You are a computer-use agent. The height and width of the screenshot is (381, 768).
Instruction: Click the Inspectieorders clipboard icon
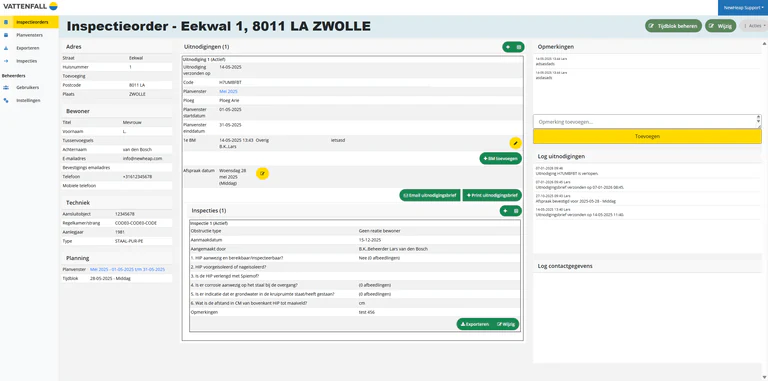tap(6, 22)
